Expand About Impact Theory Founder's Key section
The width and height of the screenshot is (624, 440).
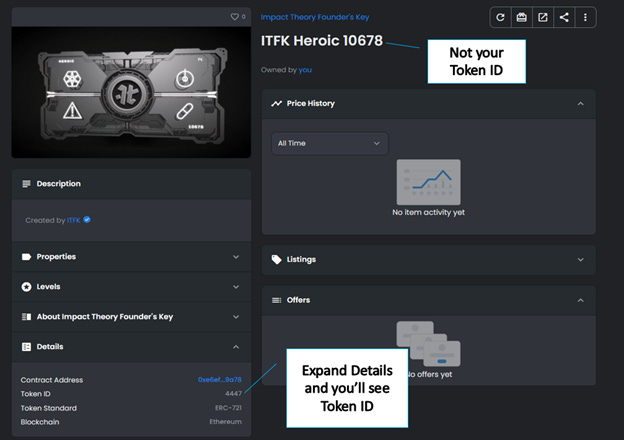pyautogui.click(x=236, y=317)
